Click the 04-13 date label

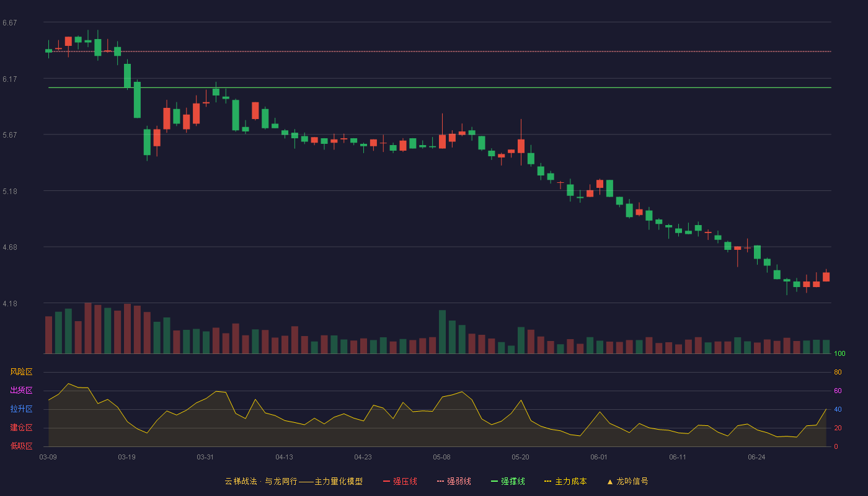(285, 457)
